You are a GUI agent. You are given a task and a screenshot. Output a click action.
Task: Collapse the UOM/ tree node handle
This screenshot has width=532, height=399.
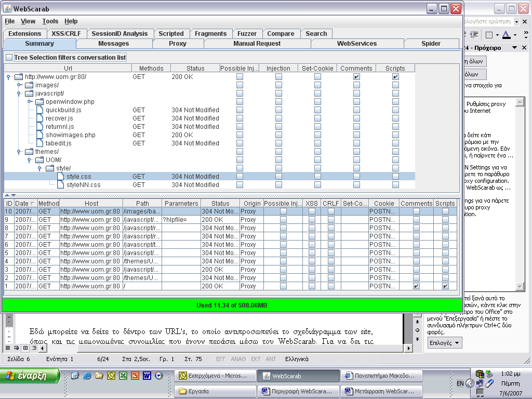[x=30, y=160]
